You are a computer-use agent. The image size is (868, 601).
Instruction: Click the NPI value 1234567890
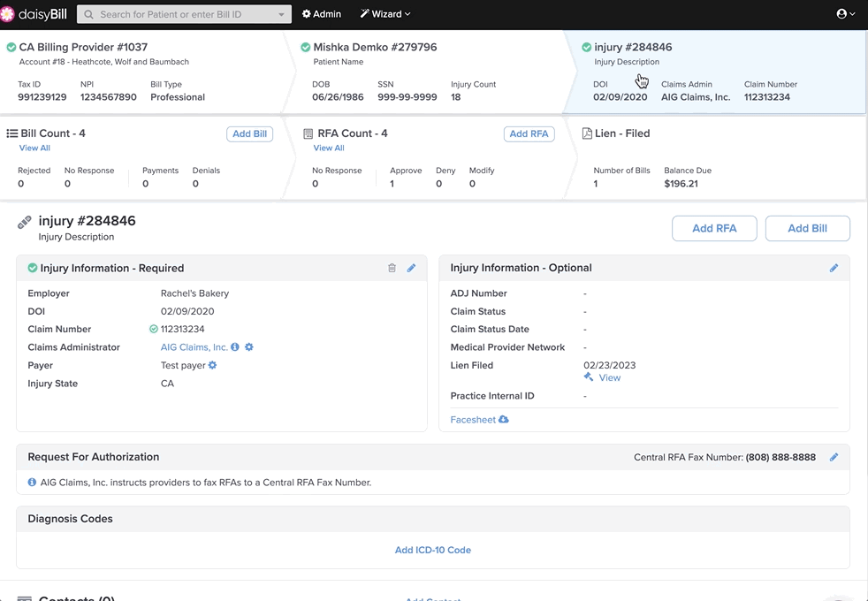click(109, 97)
